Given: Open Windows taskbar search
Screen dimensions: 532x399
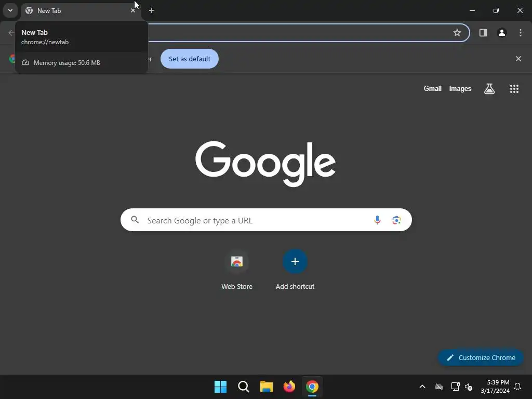Looking at the screenshot, I should click(x=244, y=387).
